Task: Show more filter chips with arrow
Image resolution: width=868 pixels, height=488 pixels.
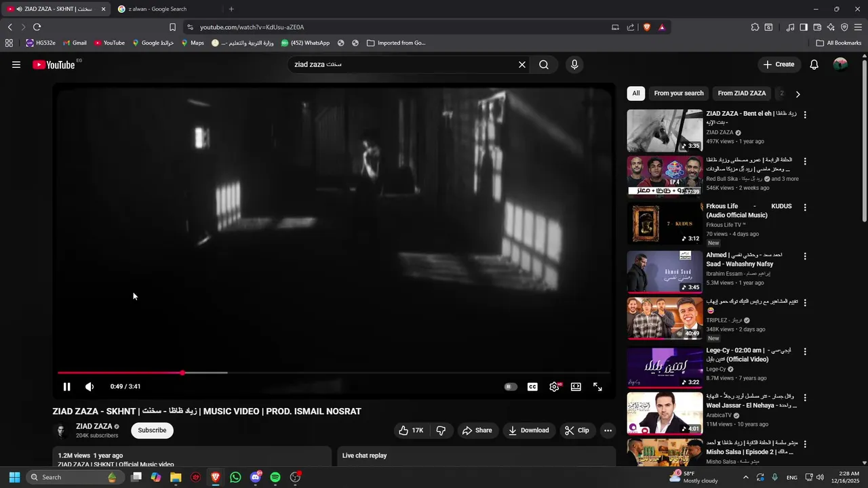Action: click(x=797, y=94)
